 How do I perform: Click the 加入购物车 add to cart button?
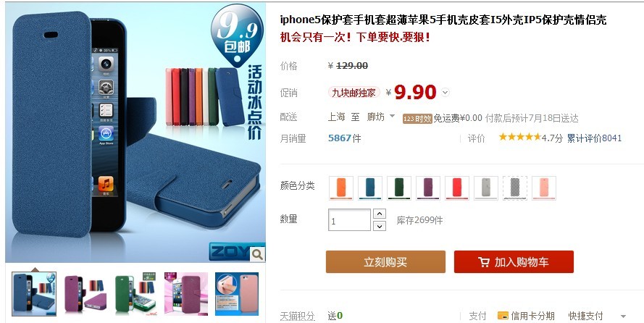514,262
